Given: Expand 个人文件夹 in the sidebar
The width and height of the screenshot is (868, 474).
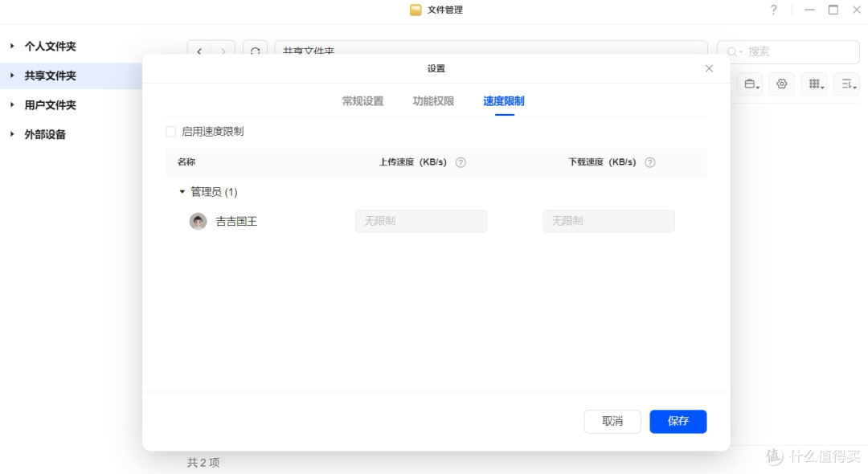Looking at the screenshot, I should tap(12, 47).
